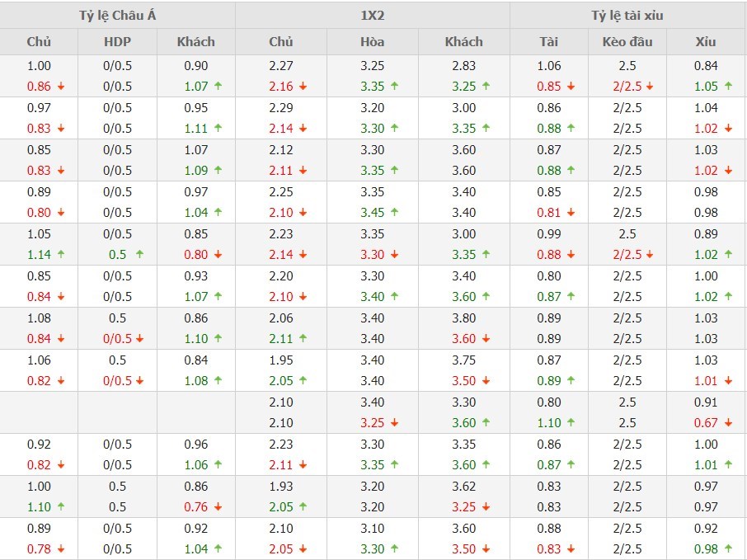The height and width of the screenshot is (560, 747).
Task: Click the green up arrow next to 1.09
Action: point(218,171)
